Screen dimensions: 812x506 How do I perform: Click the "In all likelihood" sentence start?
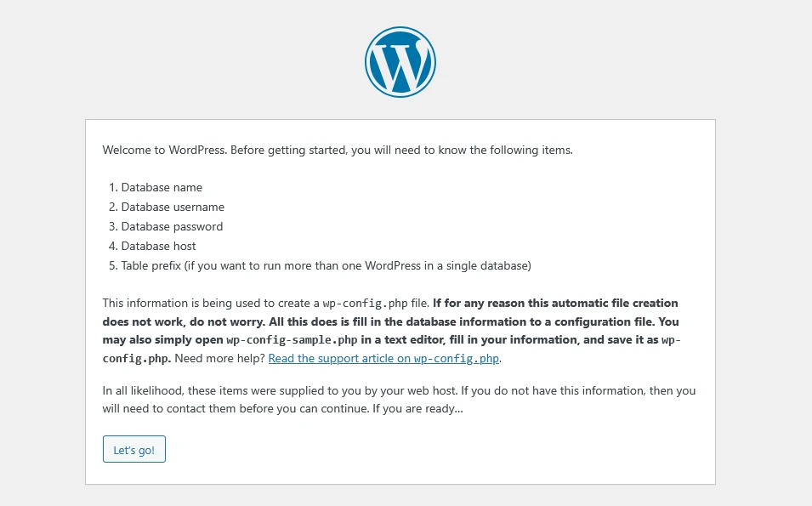140,390
